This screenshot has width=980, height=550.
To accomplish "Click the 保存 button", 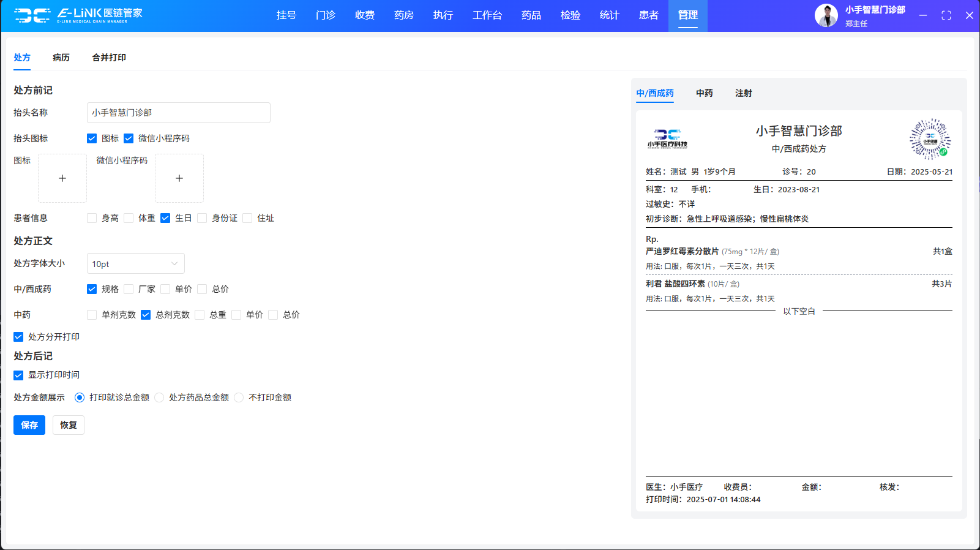I will (29, 425).
